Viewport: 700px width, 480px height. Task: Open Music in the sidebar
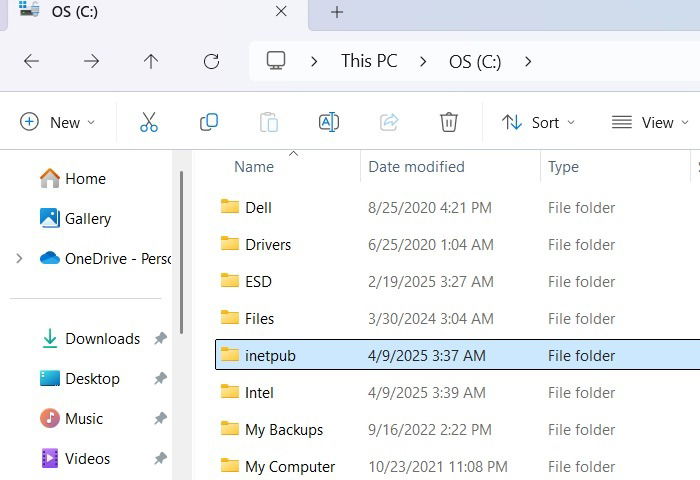pos(84,418)
